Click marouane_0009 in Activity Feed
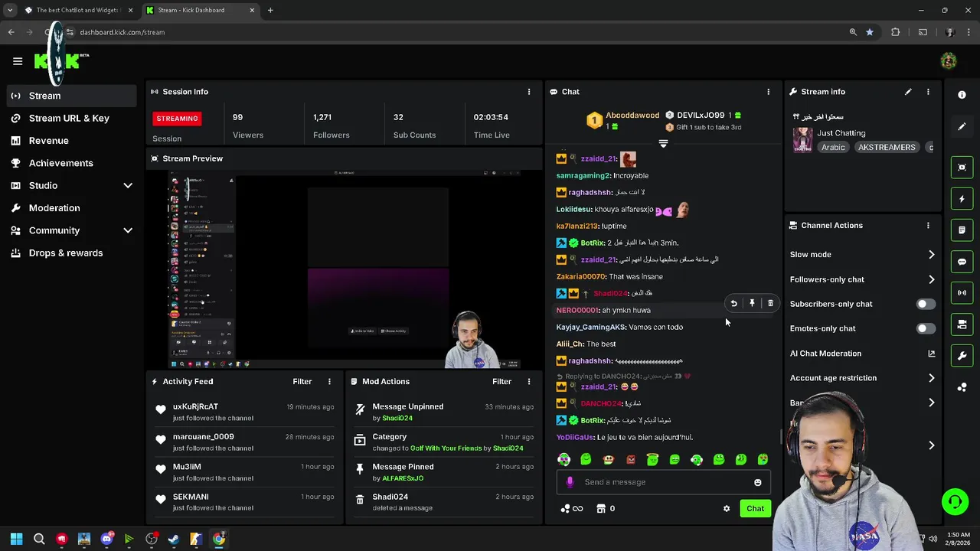Image resolution: width=980 pixels, height=551 pixels. point(204,437)
